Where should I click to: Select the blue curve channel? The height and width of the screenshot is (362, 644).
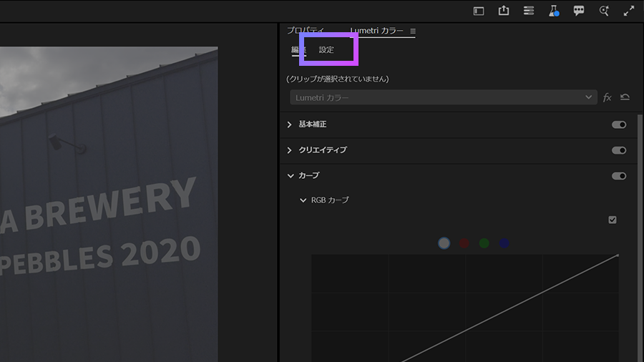click(504, 243)
